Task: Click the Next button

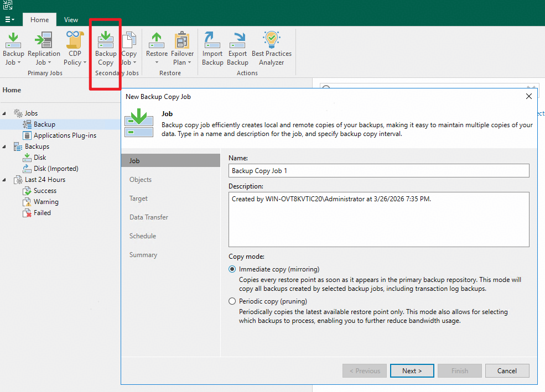Action: pyautogui.click(x=412, y=370)
